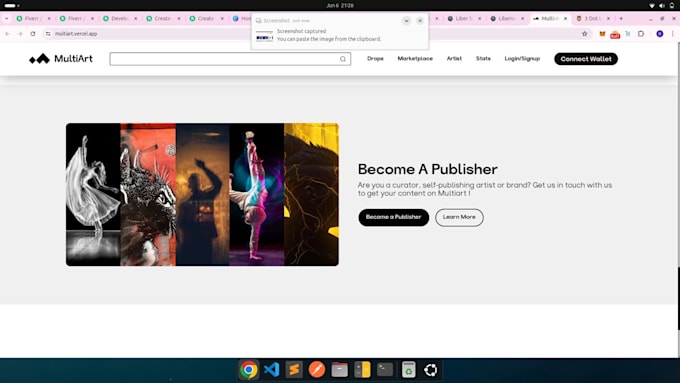Click the volume icon in the system tray
Viewport: 680px width, 383px height.
tap(662, 6)
